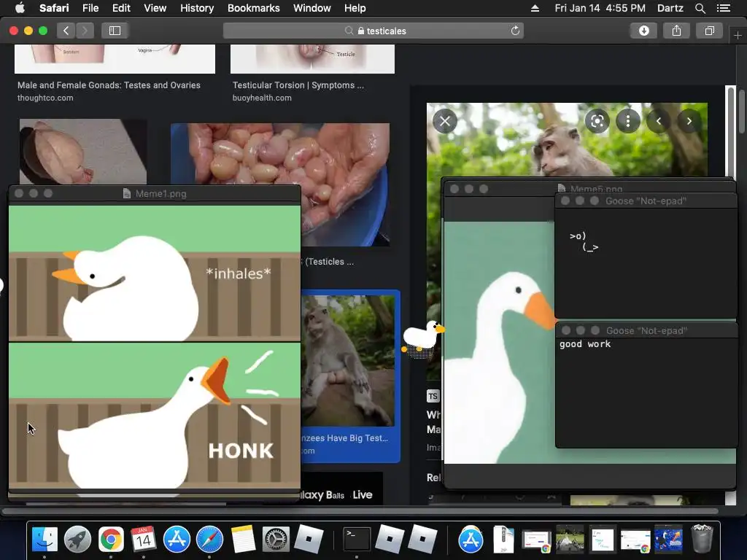Image resolution: width=747 pixels, height=560 pixels.
Task: Open Notification Center list icon in menu bar
Action: click(x=724, y=8)
